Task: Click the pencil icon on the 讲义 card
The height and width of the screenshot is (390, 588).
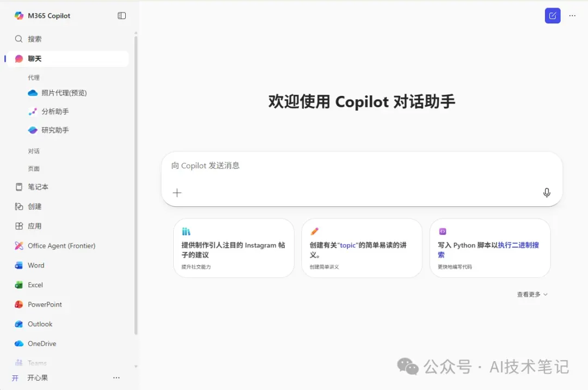Action: point(314,231)
